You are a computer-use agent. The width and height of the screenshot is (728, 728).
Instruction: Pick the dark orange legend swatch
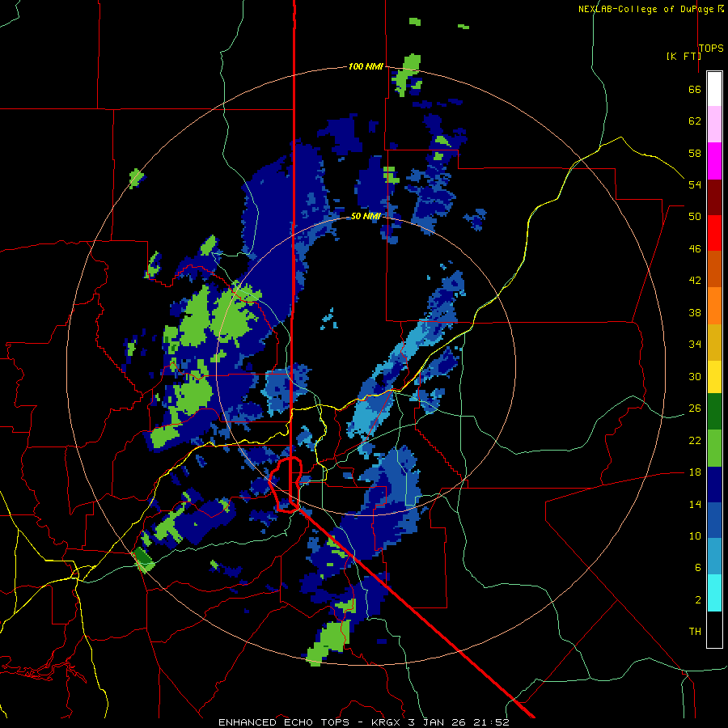click(714, 269)
